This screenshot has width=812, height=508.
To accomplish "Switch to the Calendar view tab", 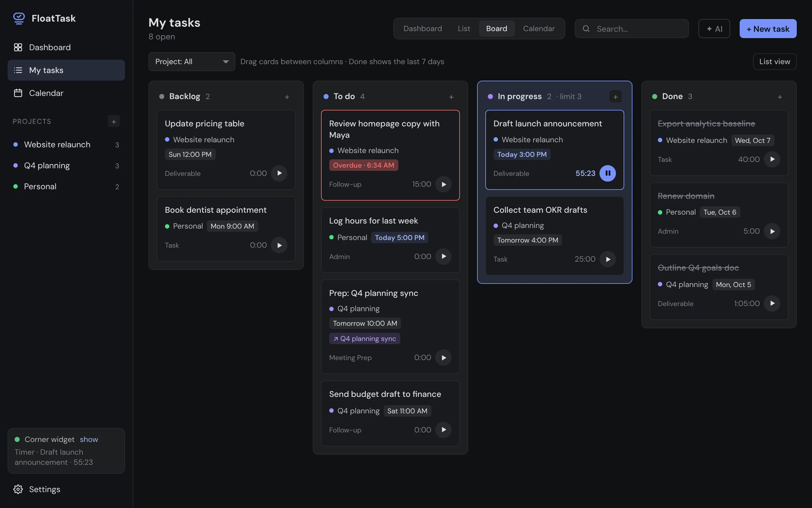I will click(x=539, y=29).
